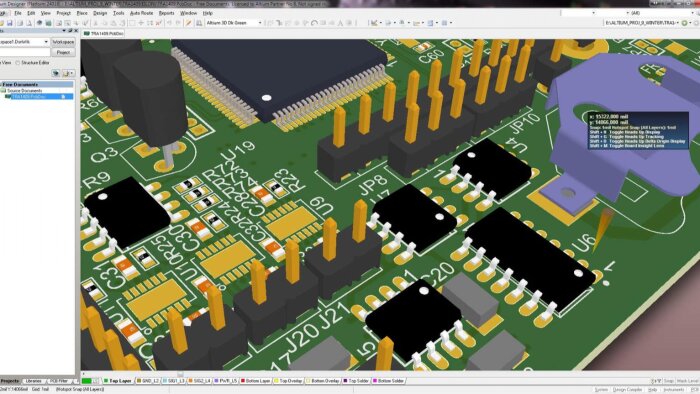This screenshot has height=394, width=700.
Task: Switch to the GND_L2 layer tab
Action: tap(148, 381)
